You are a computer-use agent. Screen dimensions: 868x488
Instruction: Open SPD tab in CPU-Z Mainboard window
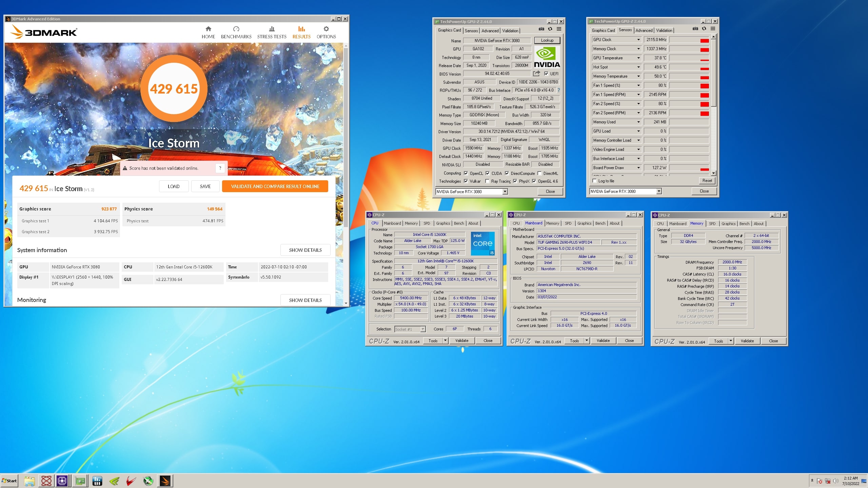coord(568,223)
